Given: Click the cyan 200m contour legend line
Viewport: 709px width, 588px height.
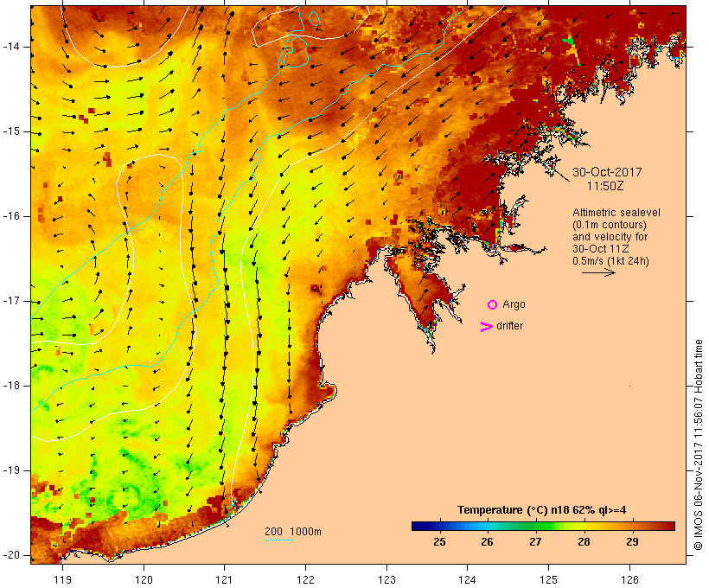Looking at the screenshot, I should (279, 540).
